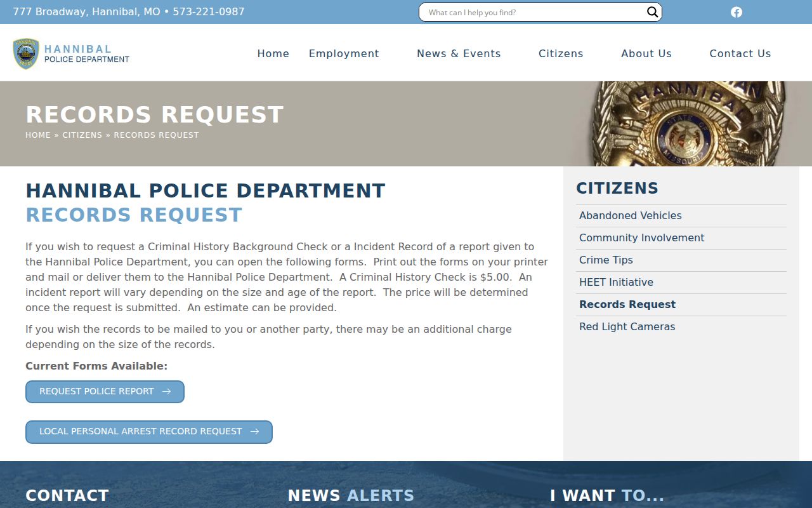
Task: Open the Citizens menu
Action: click(x=561, y=53)
